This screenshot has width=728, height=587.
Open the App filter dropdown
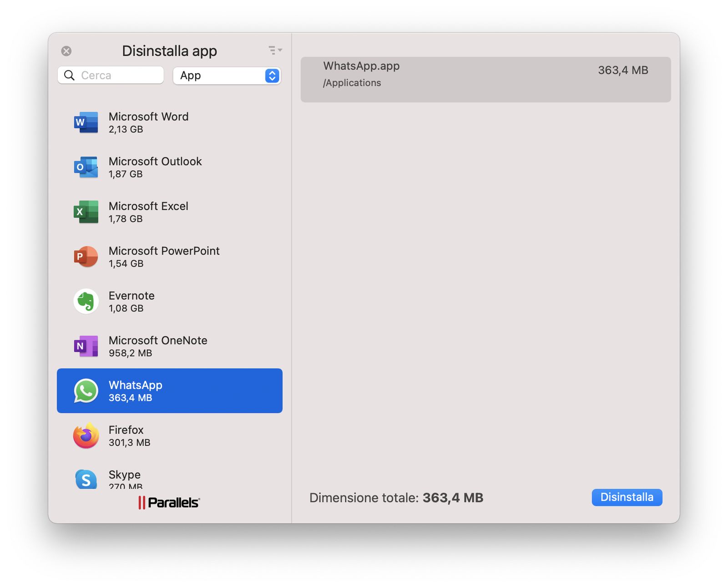pos(227,75)
